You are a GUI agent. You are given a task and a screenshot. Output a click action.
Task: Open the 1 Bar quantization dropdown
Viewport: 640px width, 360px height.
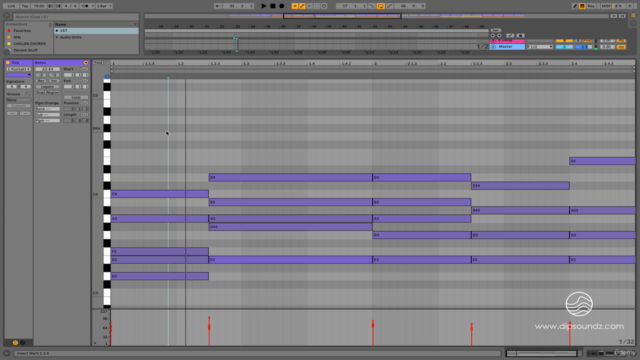104,6
